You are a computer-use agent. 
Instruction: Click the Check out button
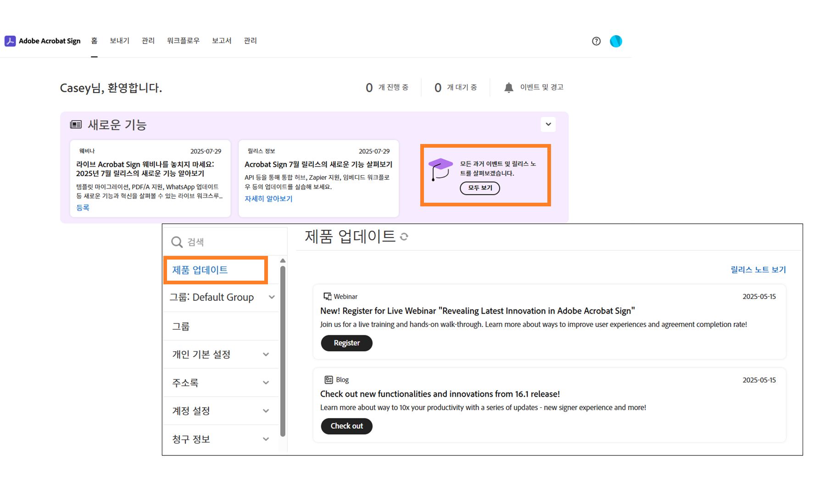(346, 426)
